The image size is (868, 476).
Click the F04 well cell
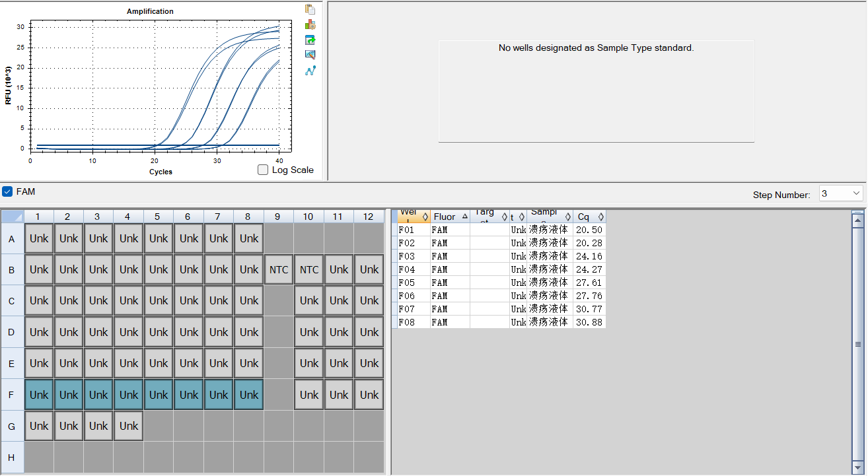[414, 269]
